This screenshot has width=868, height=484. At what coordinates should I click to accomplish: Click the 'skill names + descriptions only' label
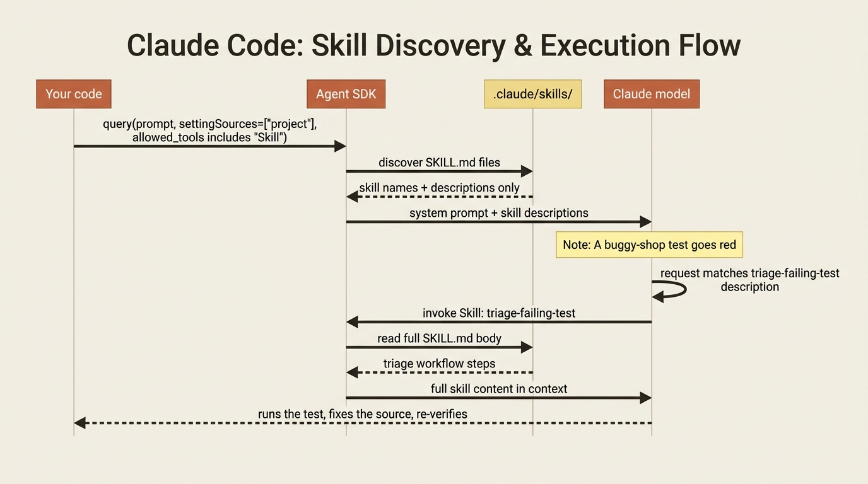(439, 188)
